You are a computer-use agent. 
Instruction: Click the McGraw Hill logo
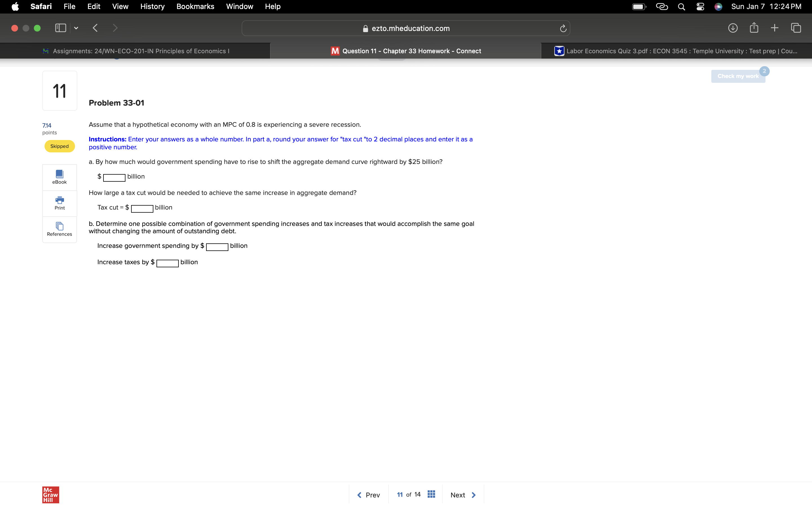(50, 495)
